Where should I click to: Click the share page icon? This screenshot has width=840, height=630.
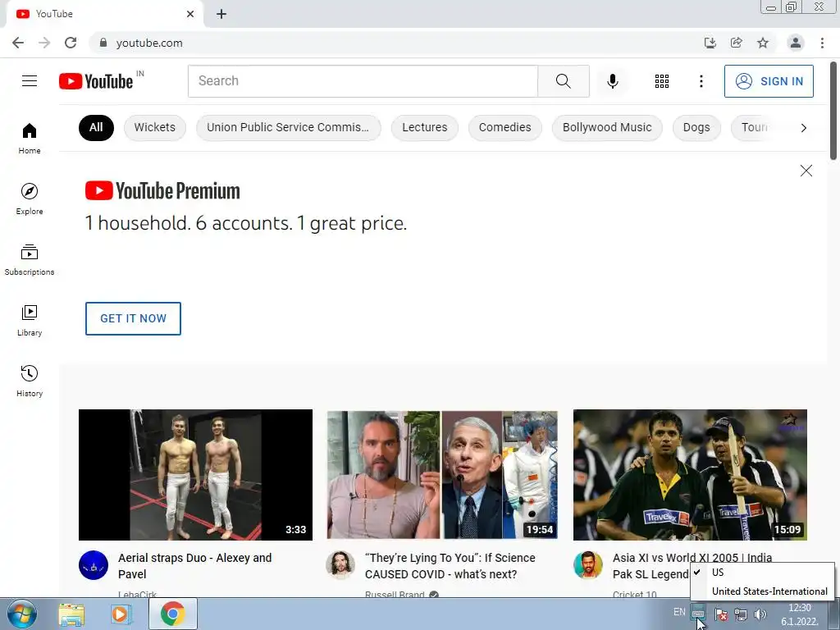737,43
